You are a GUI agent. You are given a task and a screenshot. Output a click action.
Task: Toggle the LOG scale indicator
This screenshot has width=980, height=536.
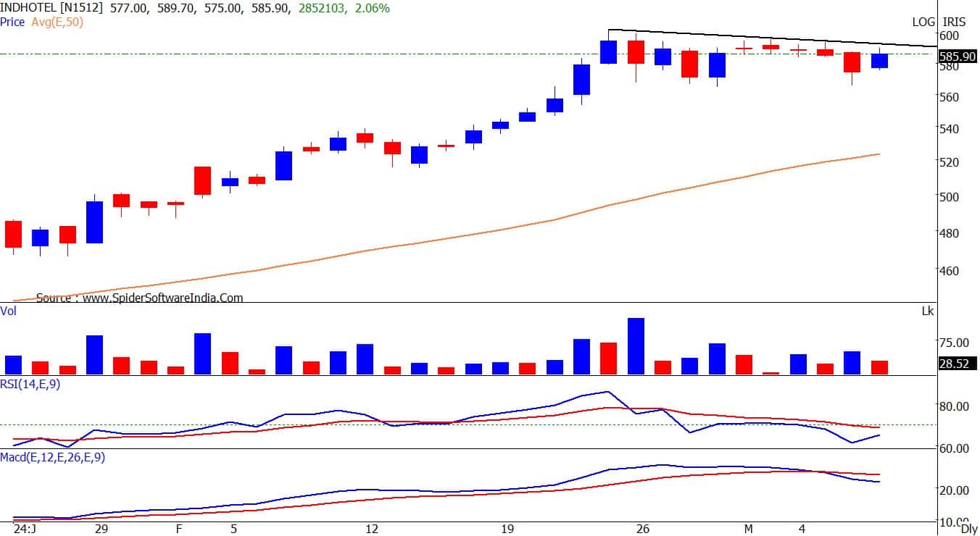point(923,22)
